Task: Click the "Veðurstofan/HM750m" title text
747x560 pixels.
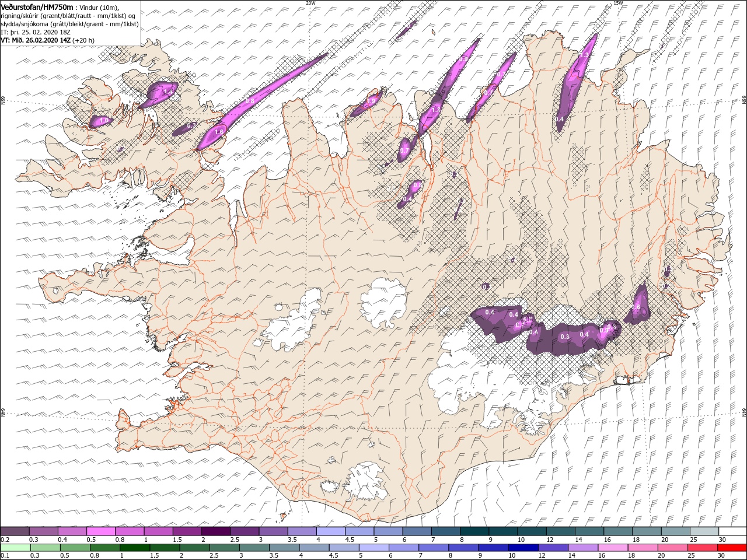Action: (x=37, y=6)
